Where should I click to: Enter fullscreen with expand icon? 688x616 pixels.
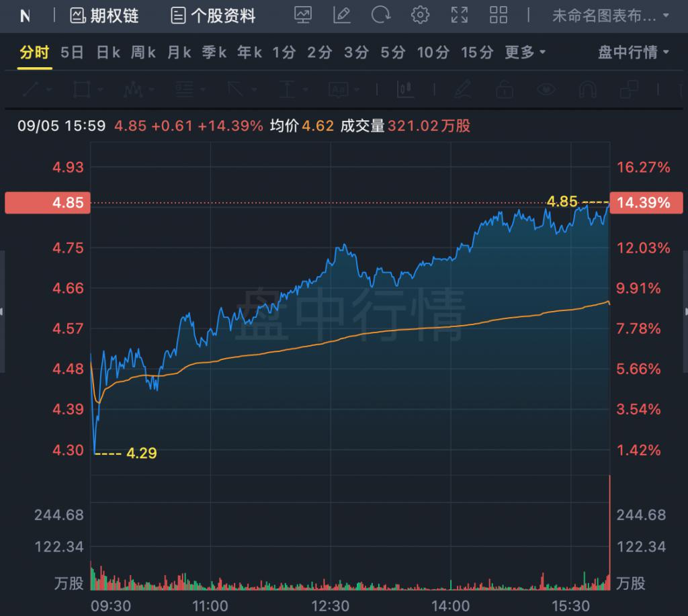460,15
